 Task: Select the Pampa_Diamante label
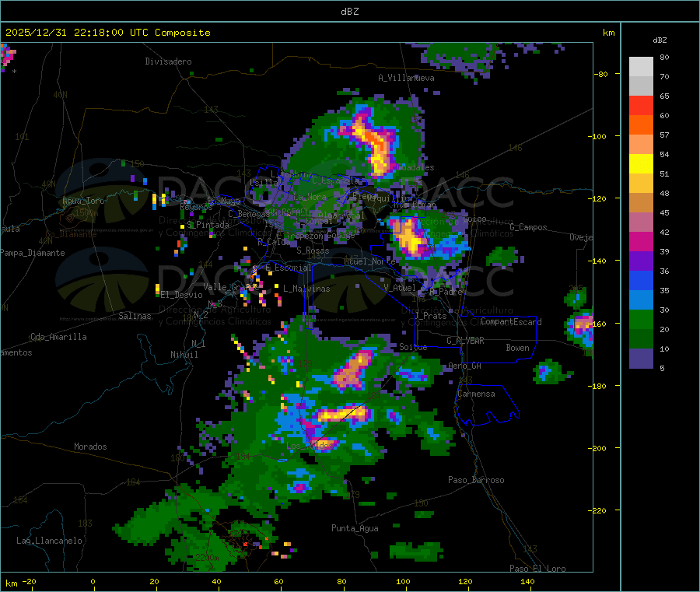pos(33,253)
